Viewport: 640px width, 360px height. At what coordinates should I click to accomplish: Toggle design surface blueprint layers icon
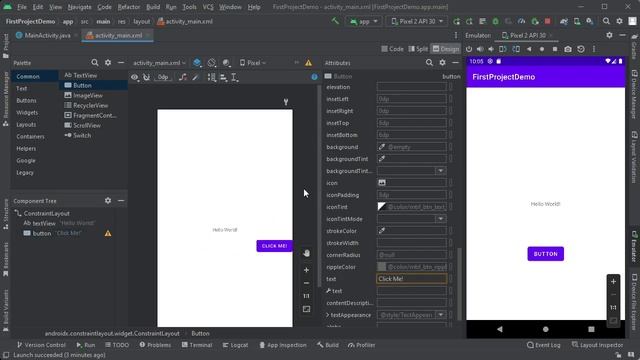coord(197,62)
